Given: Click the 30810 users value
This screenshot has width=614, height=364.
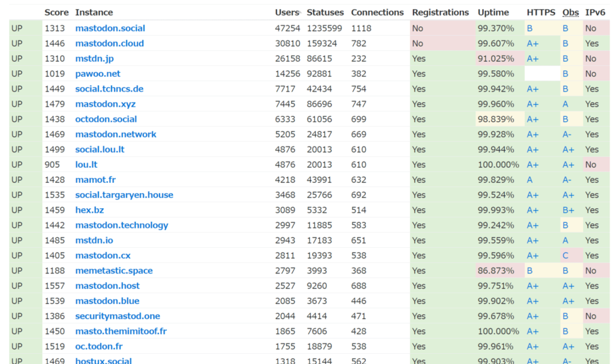Looking at the screenshot, I should coord(287,44).
